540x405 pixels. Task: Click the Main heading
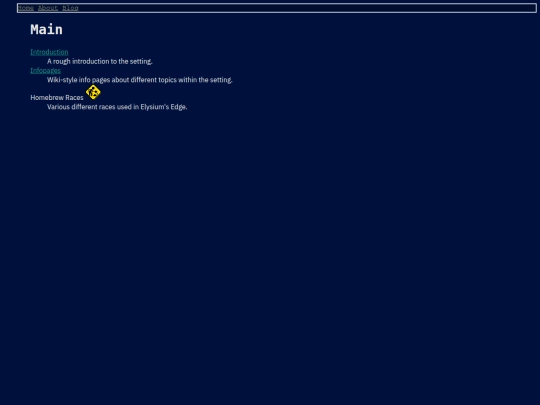(46, 29)
